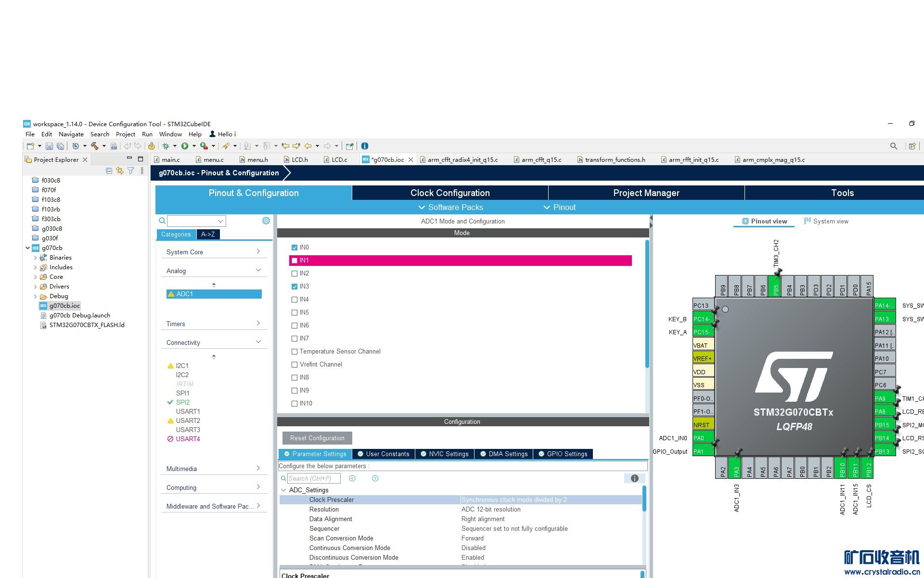Viewport: 924px width, 578px height.
Task: Click Collapse All in Project Explorer
Action: [109, 171]
